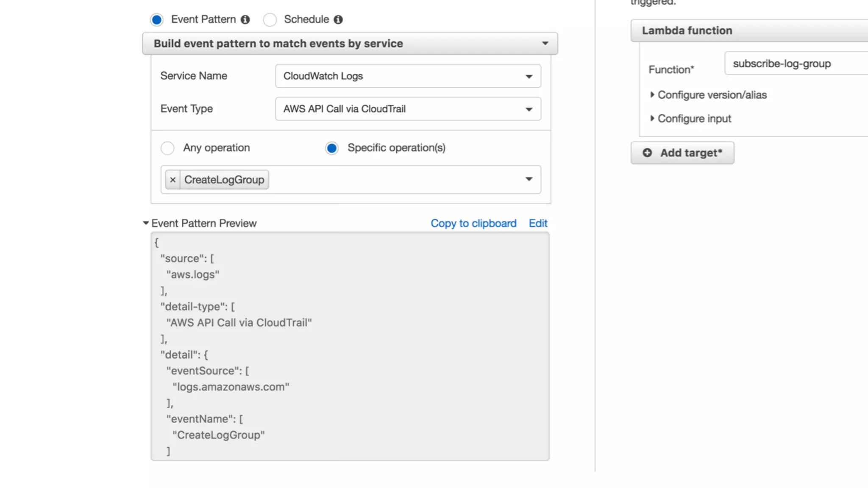The width and height of the screenshot is (868, 488).
Task: Click the plus icon on Add target
Action: 647,152
